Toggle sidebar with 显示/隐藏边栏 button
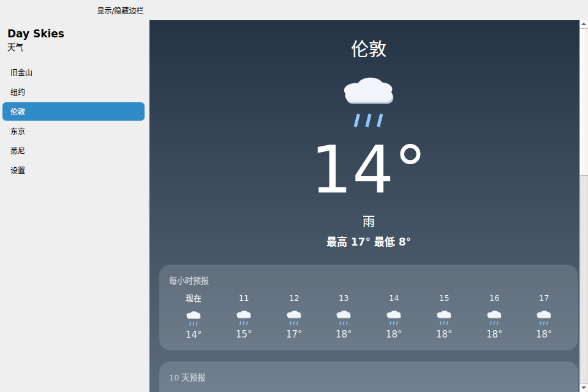Image resolution: width=588 pixels, height=392 pixels. [120, 10]
